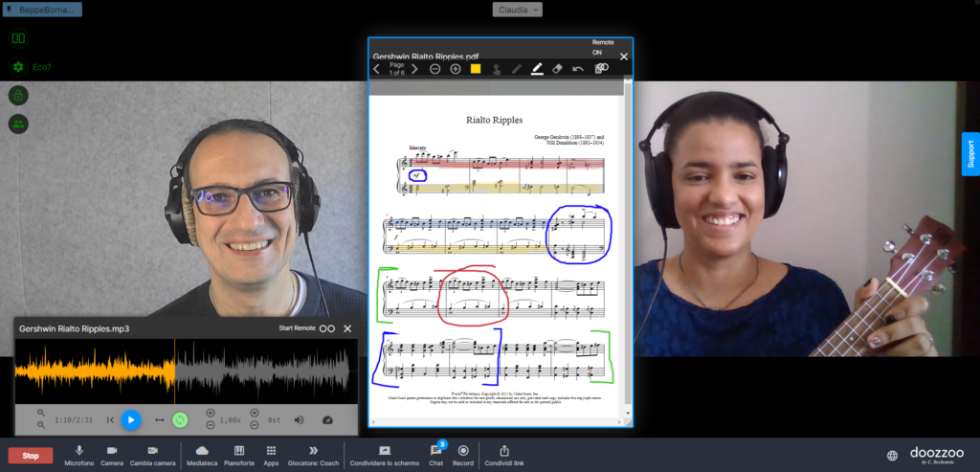Open the Claudia dropdown at top
The width and height of the screenshot is (980, 472).
[x=517, y=10]
